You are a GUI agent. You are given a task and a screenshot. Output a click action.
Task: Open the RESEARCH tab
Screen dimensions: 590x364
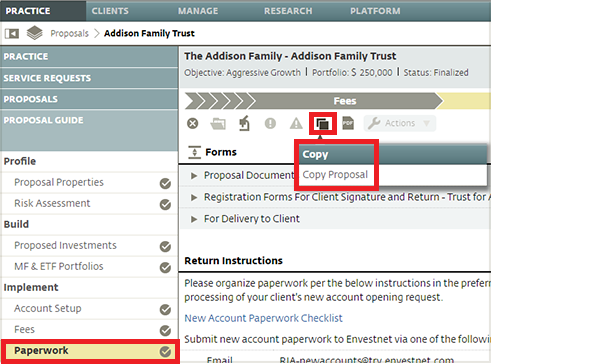click(x=288, y=11)
